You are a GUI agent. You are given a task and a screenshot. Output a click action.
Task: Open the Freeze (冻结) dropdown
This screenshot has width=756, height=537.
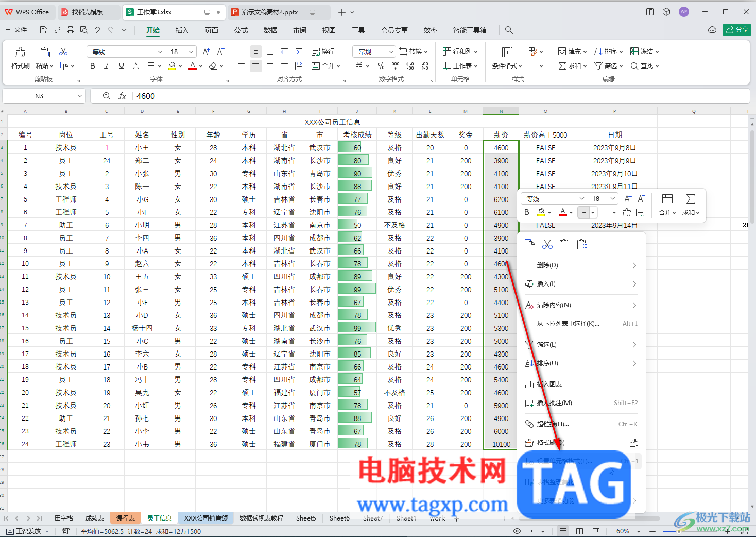click(644, 52)
